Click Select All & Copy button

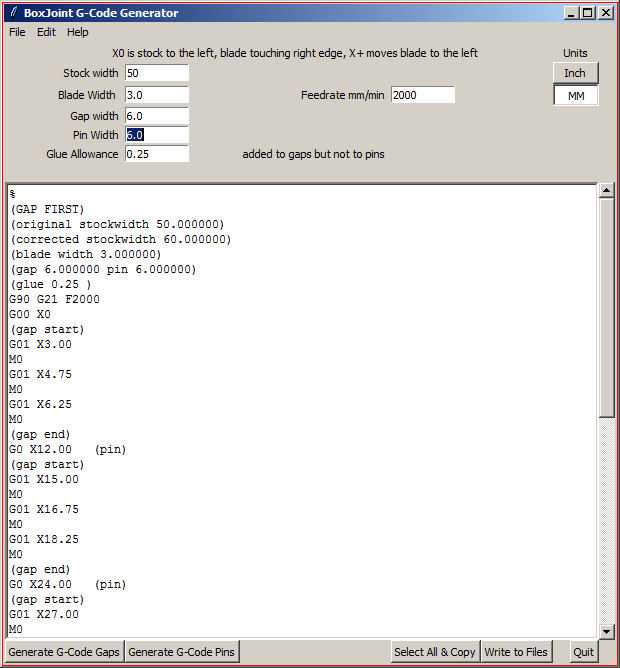[x=435, y=652]
